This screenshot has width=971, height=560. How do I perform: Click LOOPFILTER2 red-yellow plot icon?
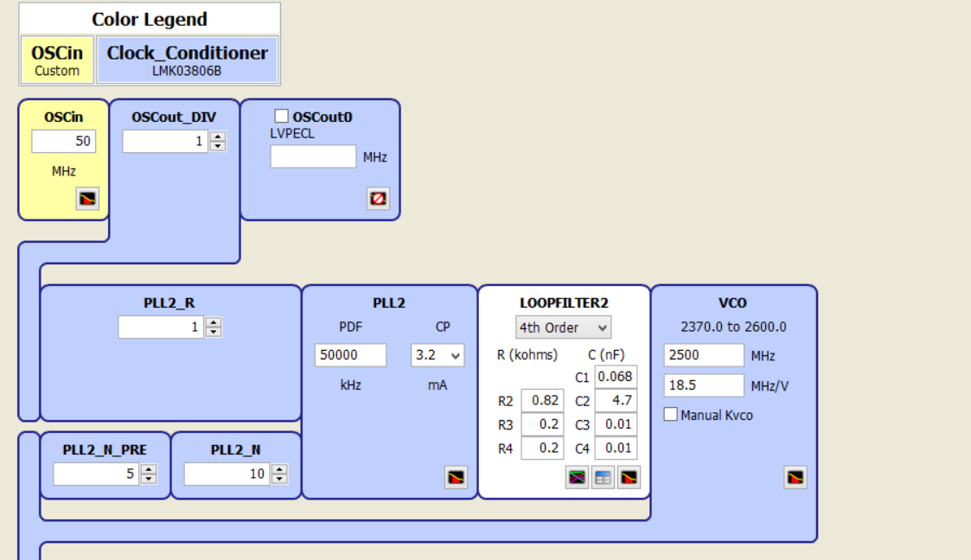[x=629, y=477]
